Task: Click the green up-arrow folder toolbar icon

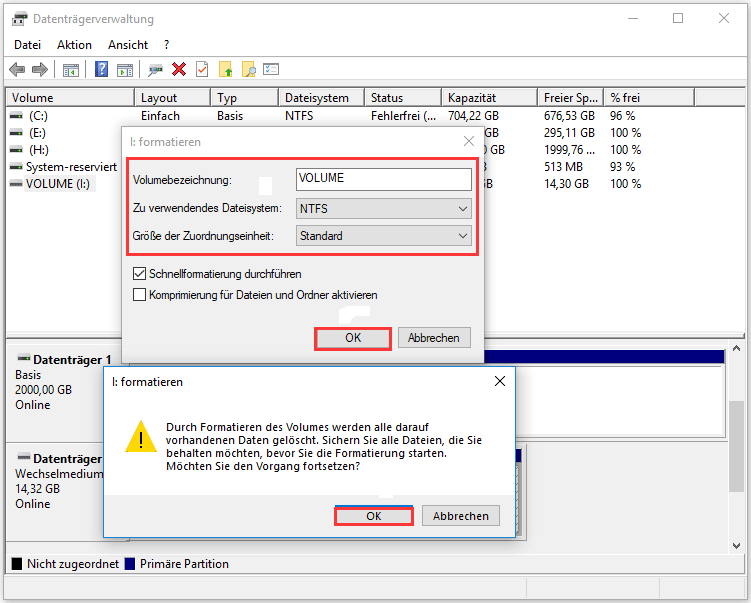Action: click(x=225, y=69)
